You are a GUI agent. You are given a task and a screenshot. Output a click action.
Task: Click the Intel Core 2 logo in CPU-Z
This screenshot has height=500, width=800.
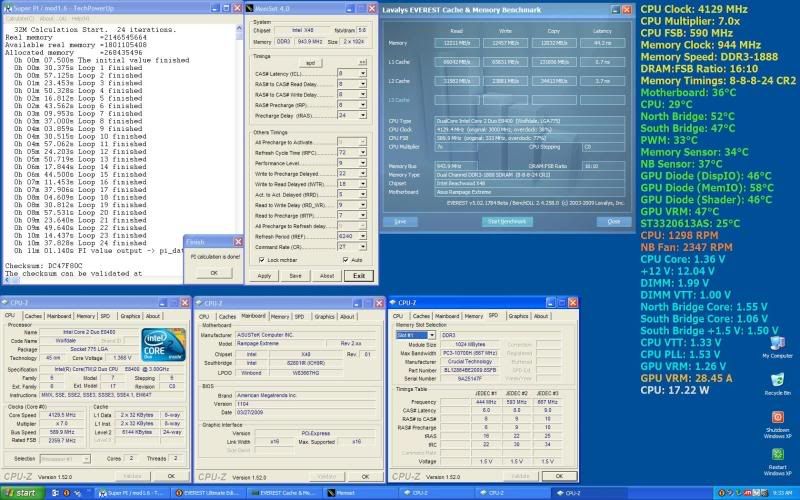(x=163, y=345)
